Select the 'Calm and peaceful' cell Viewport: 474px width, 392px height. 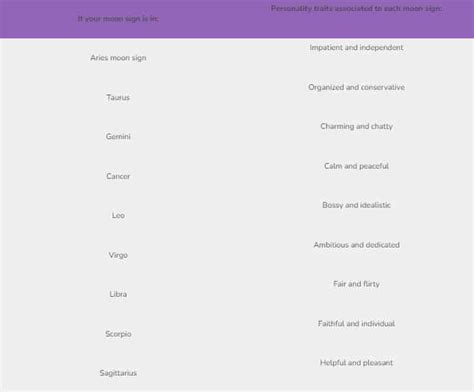(x=356, y=166)
